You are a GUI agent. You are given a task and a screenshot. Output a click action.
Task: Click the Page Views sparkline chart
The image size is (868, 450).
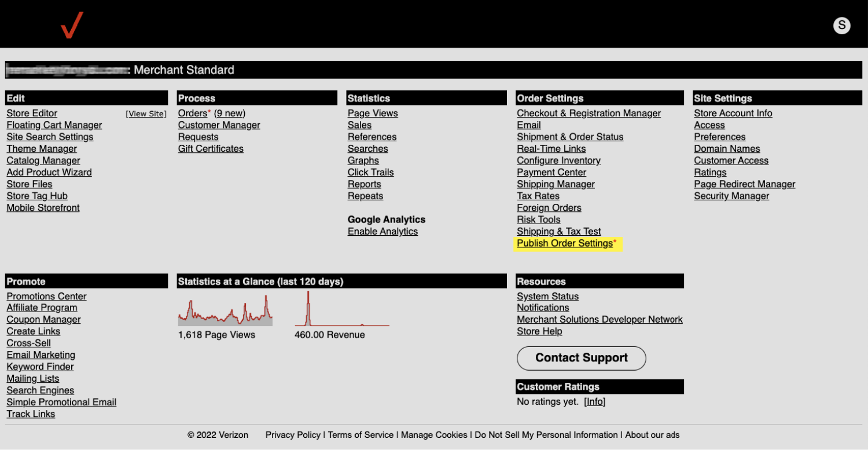pyautogui.click(x=225, y=310)
